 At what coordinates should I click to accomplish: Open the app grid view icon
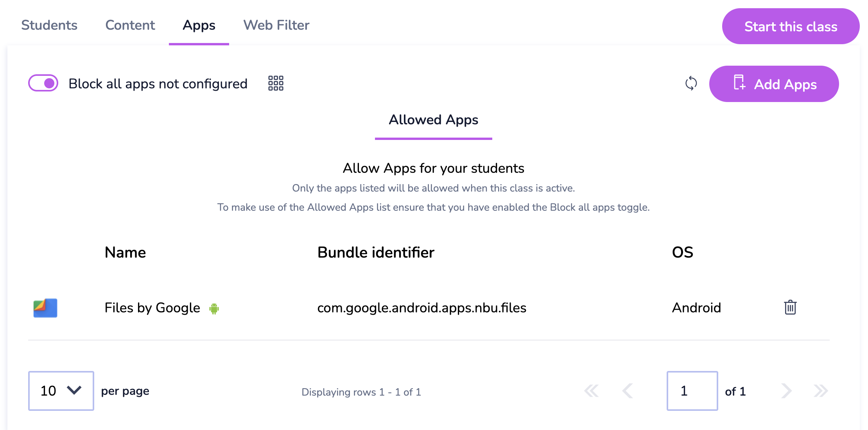coord(276,83)
